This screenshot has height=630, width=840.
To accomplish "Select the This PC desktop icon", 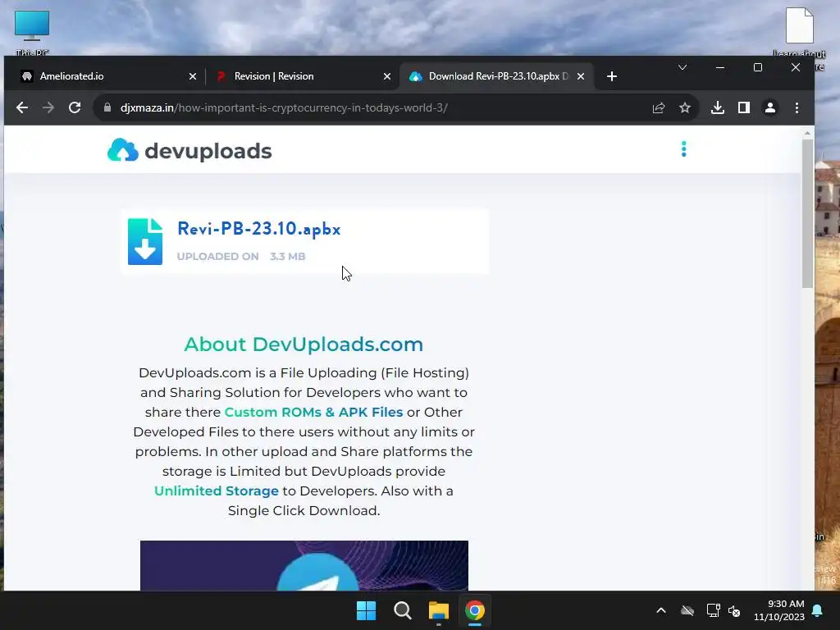I will (x=32, y=32).
